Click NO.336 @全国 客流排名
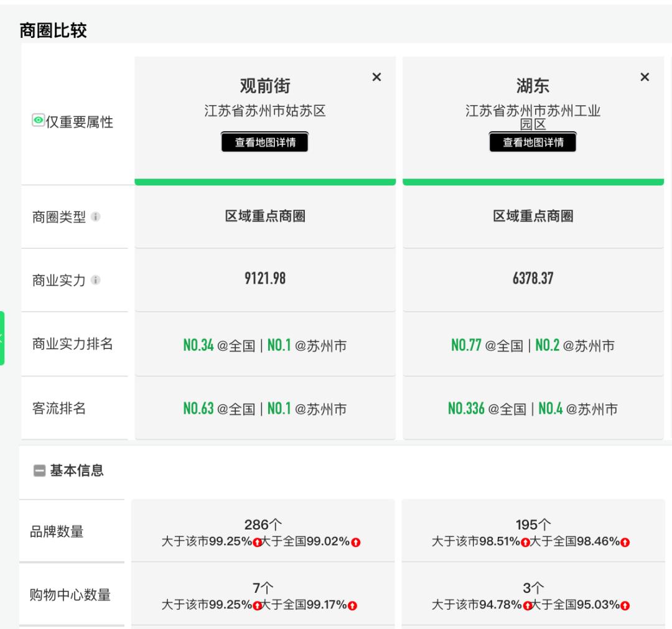The height and width of the screenshot is (629, 672). [487, 409]
